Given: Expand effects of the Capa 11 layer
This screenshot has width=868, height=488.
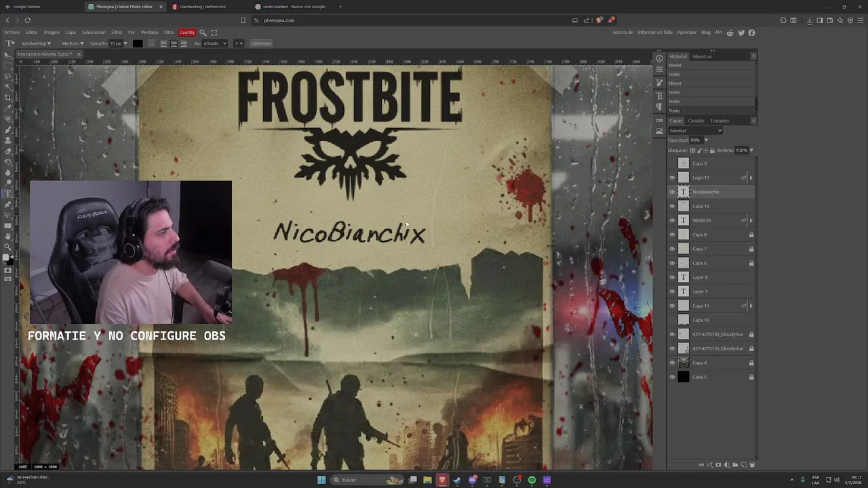Looking at the screenshot, I should (x=751, y=306).
